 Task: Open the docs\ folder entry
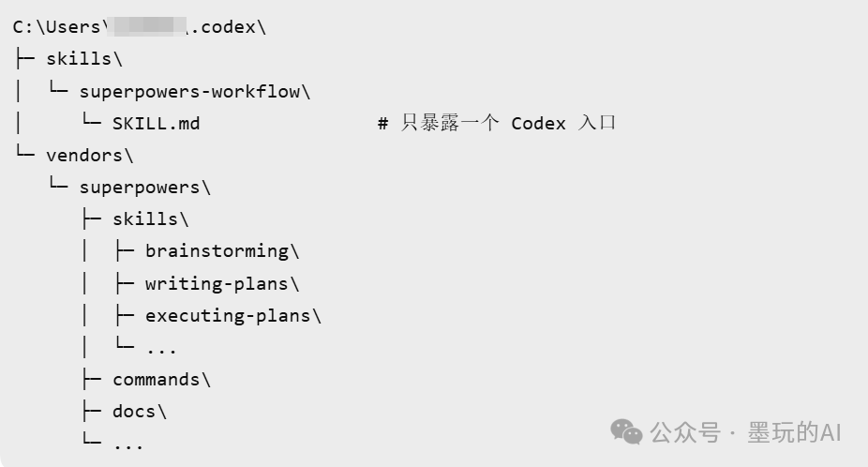click(140, 411)
